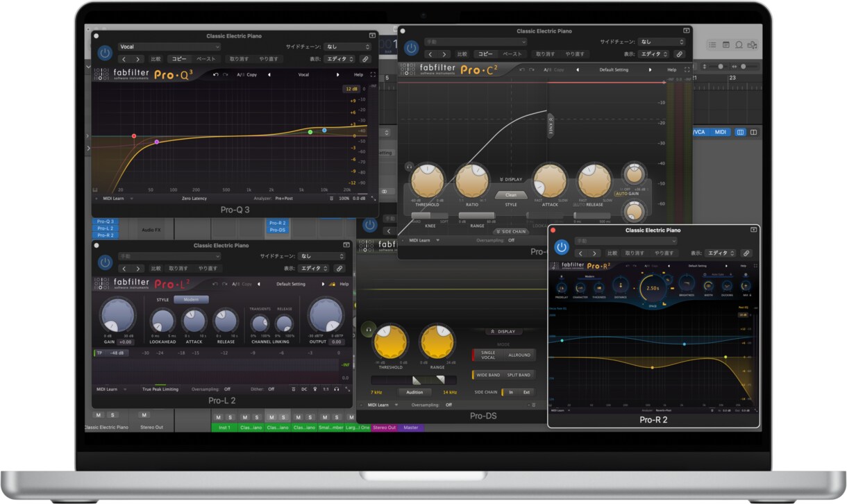The height and width of the screenshot is (504, 847).
Task: Open the Help menu in Pro-C 2
Action: (x=671, y=69)
